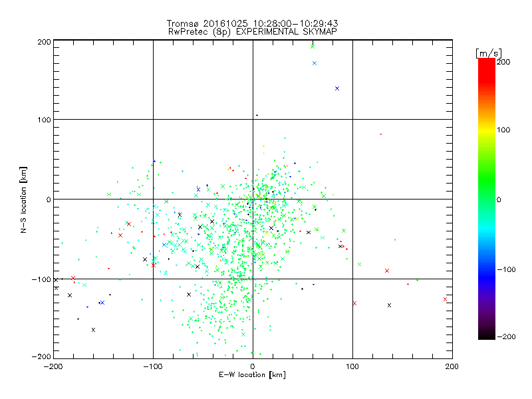Click the colorbar tick label '-200'
Screen dimensions: 532x399
tap(507, 336)
